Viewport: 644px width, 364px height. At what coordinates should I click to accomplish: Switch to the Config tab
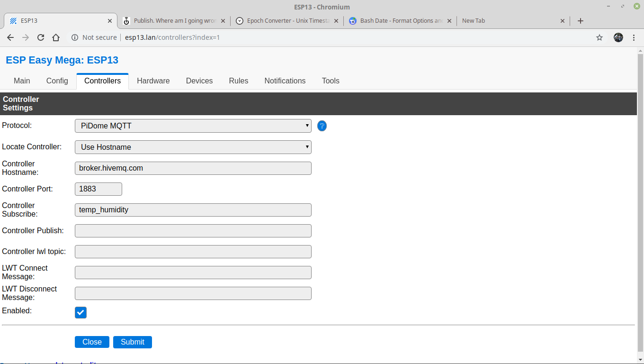[57, 81]
